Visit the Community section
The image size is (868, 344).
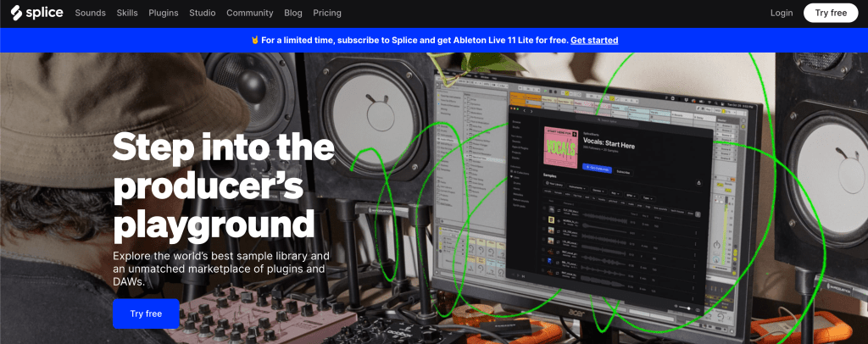(x=249, y=14)
